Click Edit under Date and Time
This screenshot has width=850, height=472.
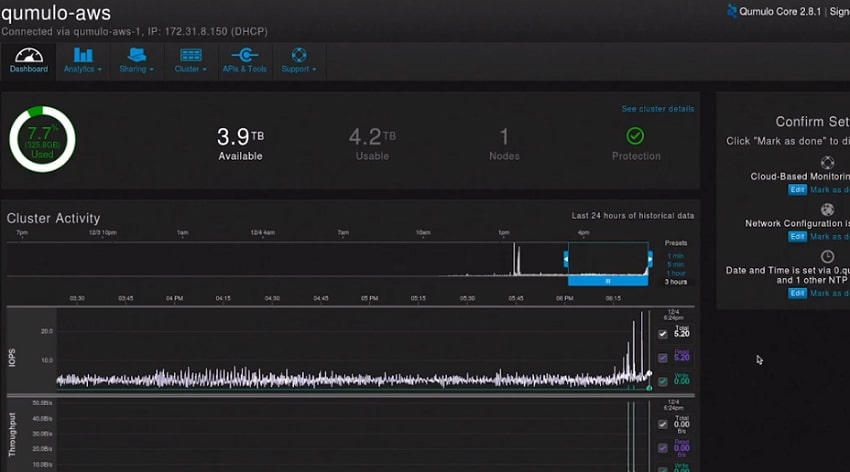click(797, 293)
